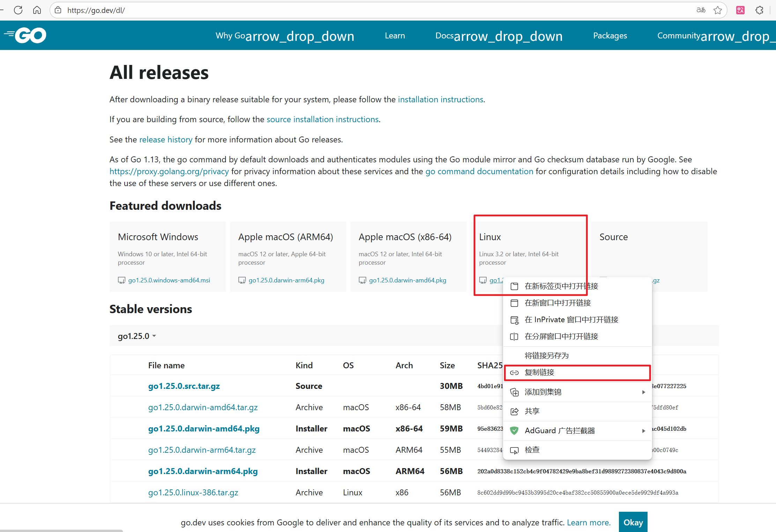Select 在 InPrivate 窗口中打开链接 item

click(x=577, y=320)
